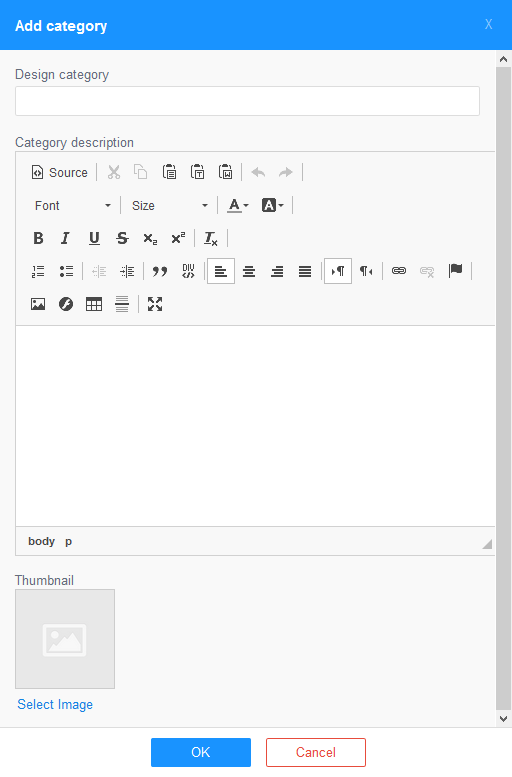The width and height of the screenshot is (512, 777).
Task: Insert a table into description
Action: click(x=94, y=304)
